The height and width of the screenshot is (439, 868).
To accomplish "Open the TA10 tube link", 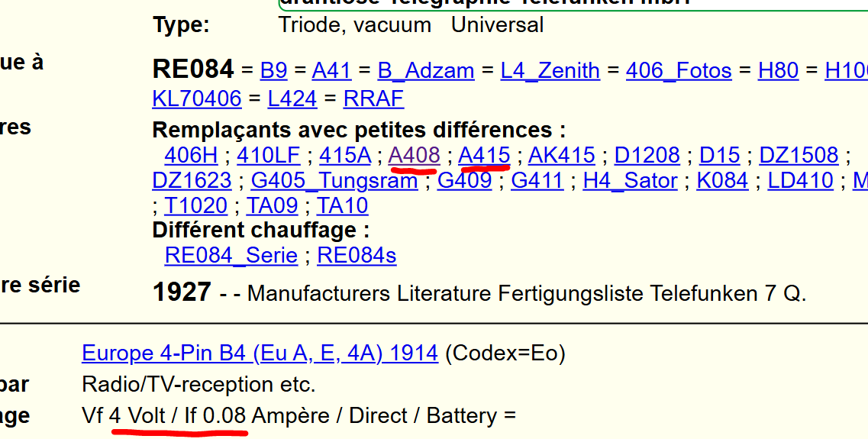I will [x=342, y=205].
